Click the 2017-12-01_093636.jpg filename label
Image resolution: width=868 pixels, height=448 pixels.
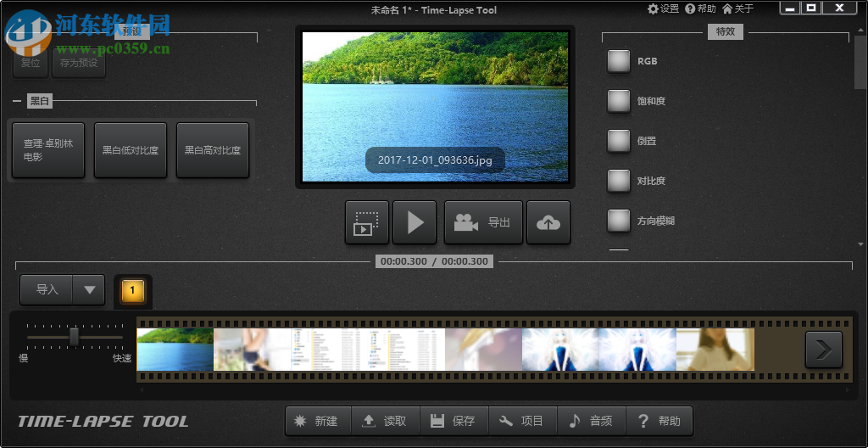[x=435, y=160]
